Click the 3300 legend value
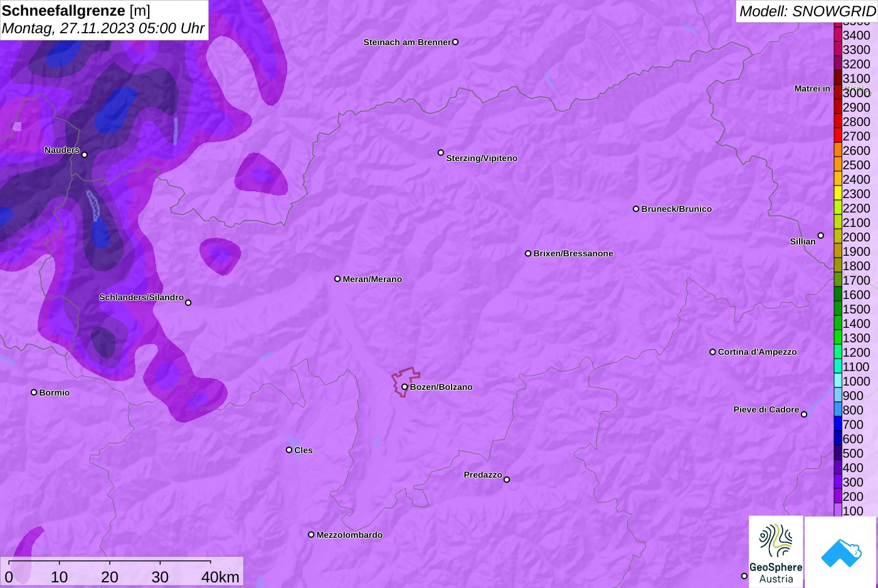 click(857, 50)
